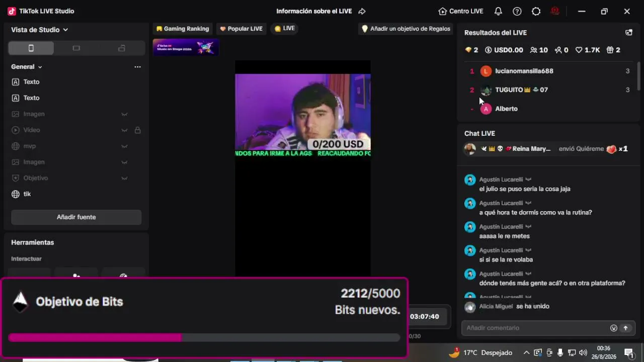Click TUGUITO's avatar in ranking

click(486, 90)
